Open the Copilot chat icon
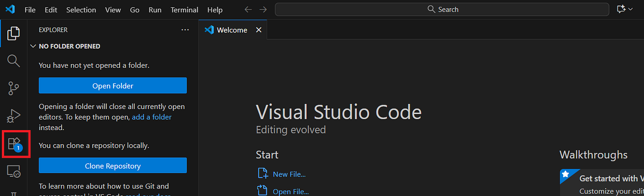 coord(621,9)
